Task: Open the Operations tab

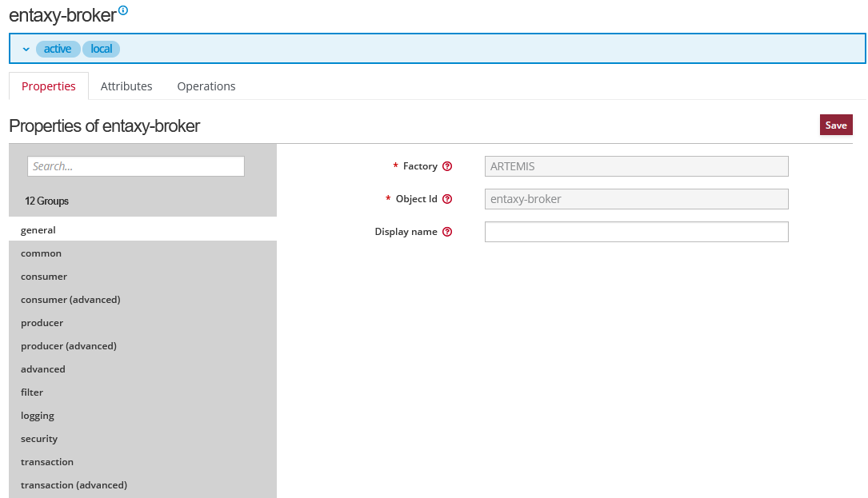Action: (x=206, y=86)
